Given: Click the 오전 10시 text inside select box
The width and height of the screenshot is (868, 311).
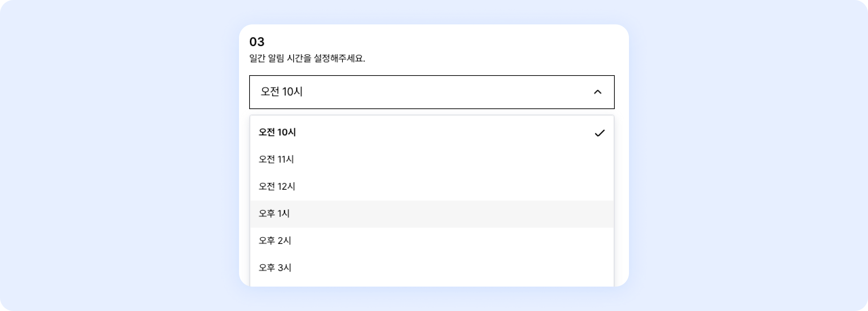Looking at the screenshot, I should [281, 92].
